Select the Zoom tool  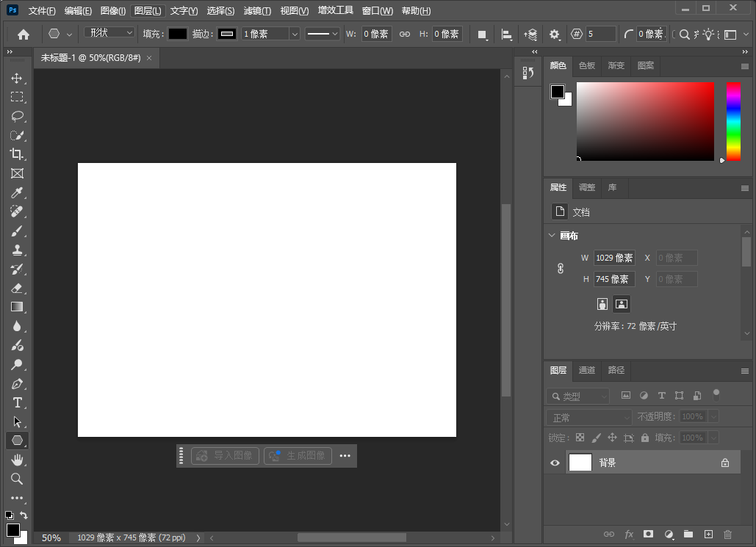(x=17, y=479)
